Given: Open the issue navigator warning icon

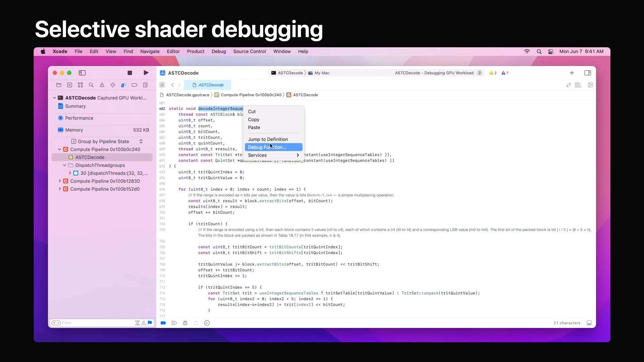Looking at the screenshot, I should coord(102,85).
